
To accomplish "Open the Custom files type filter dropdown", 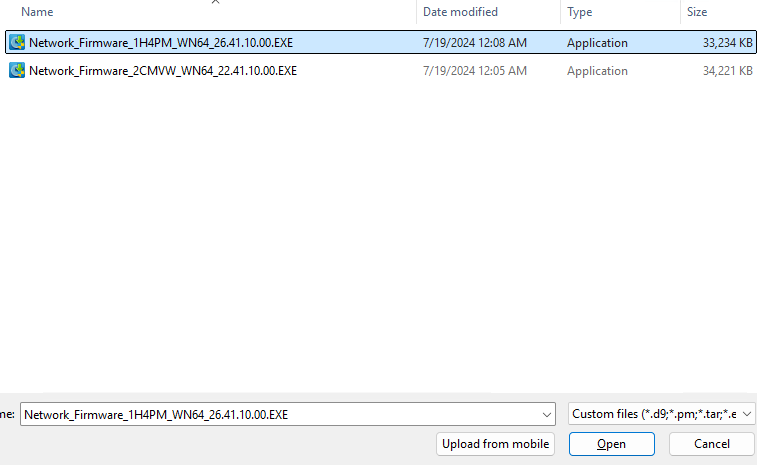I will click(661, 414).
